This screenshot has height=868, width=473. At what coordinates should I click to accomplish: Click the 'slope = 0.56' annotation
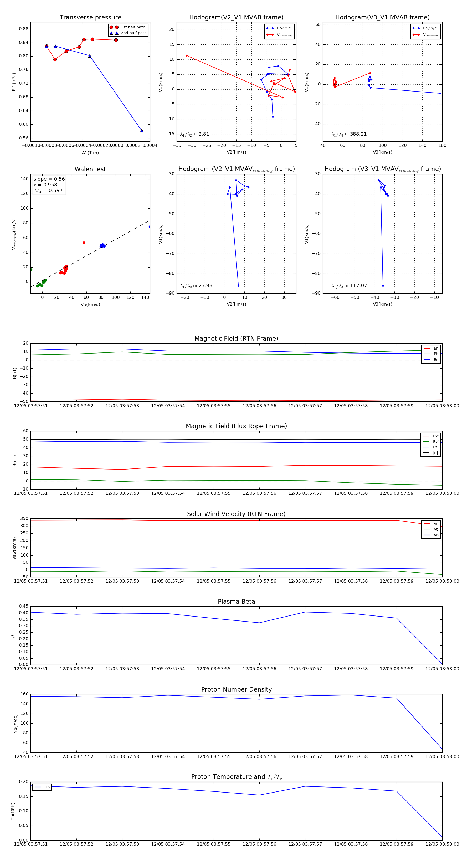[49, 179]
